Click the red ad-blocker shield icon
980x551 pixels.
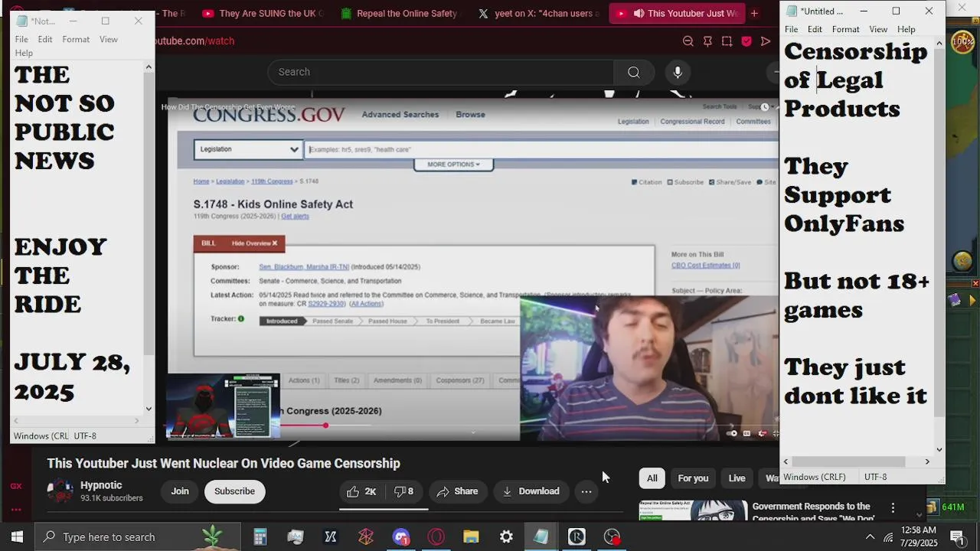tap(746, 41)
